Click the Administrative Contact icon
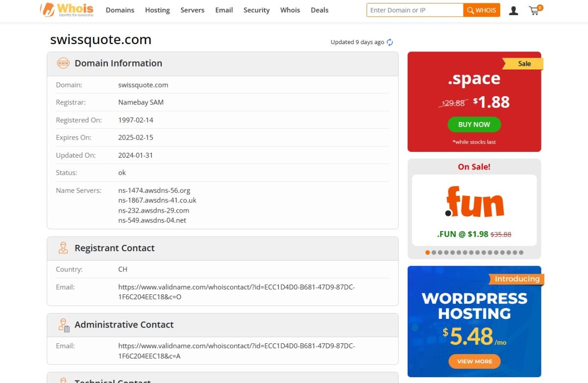Image resolution: width=588 pixels, height=383 pixels. 64,325
